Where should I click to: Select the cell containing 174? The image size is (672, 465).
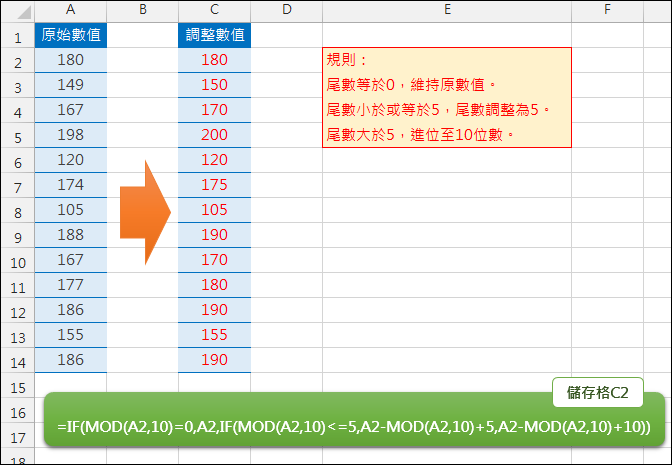(x=71, y=185)
